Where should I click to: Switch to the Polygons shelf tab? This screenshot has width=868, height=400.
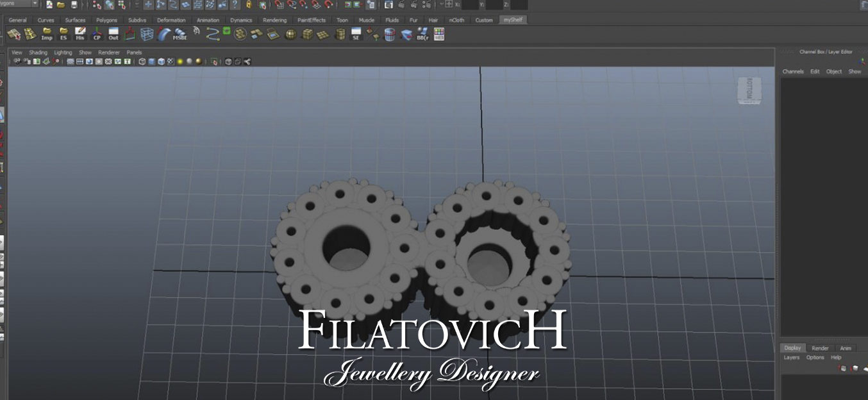click(106, 20)
